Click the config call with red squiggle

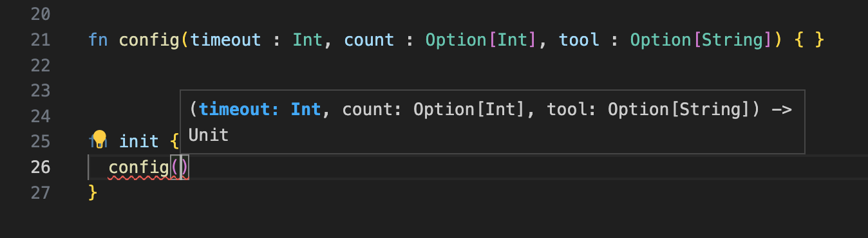point(138,168)
